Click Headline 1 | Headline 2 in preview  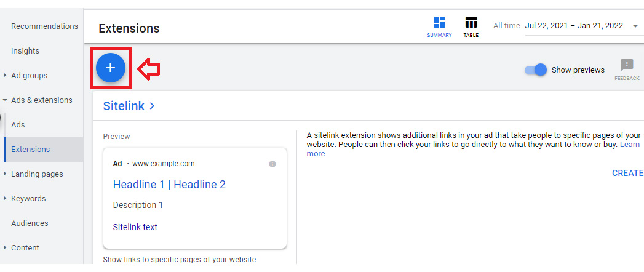pyautogui.click(x=169, y=185)
